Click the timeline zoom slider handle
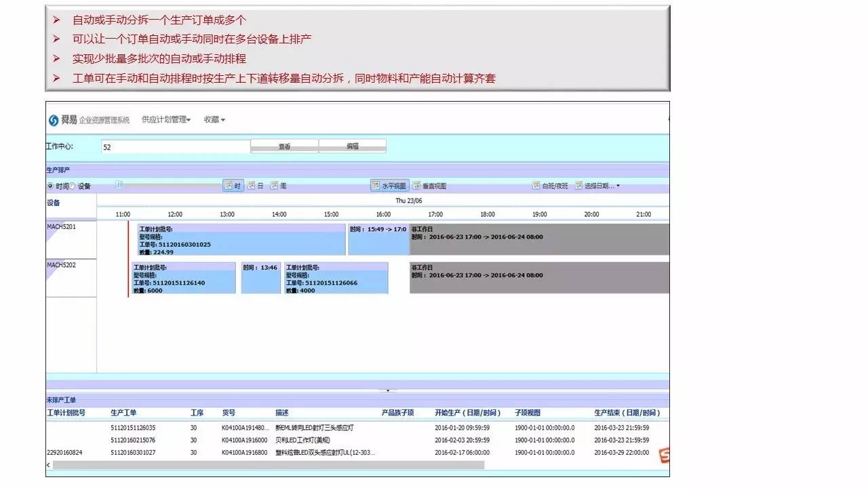Viewport: 868px width, 488px height. pos(119,185)
